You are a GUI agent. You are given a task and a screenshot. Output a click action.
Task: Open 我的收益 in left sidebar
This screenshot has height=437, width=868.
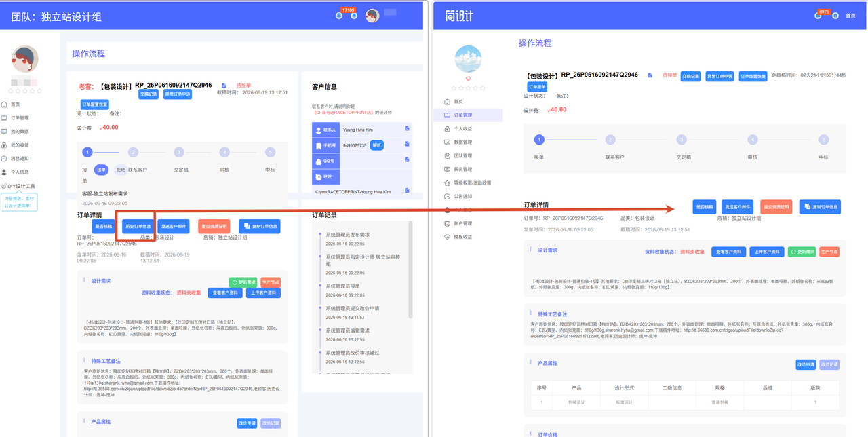pos(15,145)
